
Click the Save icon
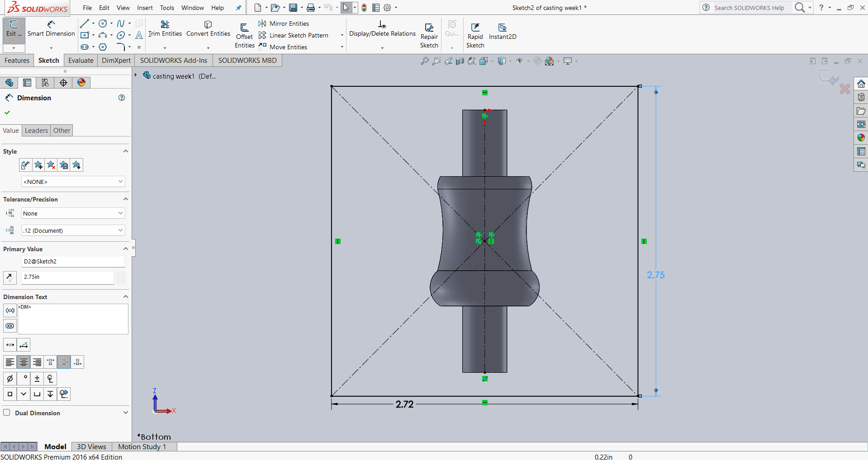click(x=293, y=8)
